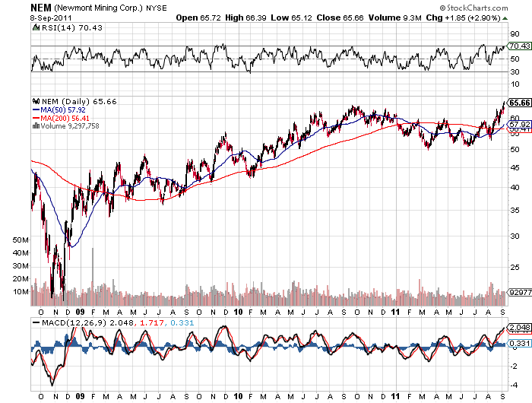Screen dimensions: 532x403
Task: Click the red 1.717 signal value in the MACD legend
Action: 152,322
